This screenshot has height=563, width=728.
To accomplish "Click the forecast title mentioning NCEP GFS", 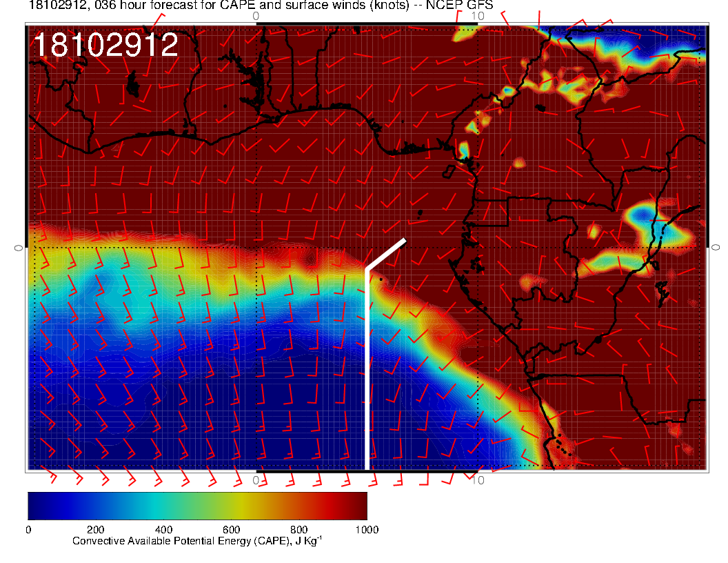I will (261, 5).
